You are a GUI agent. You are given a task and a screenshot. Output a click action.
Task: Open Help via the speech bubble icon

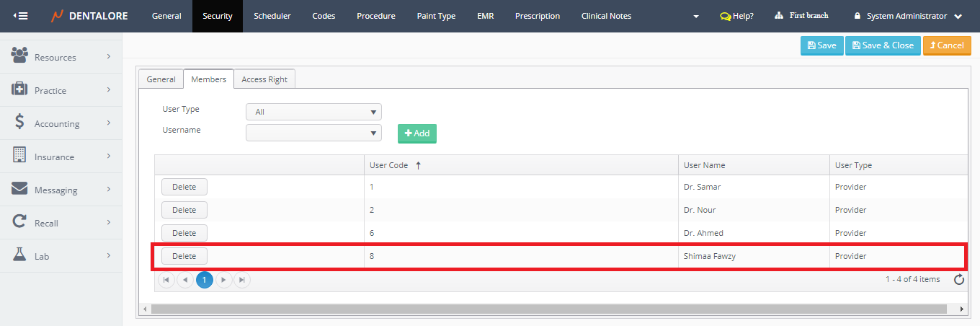(x=725, y=16)
